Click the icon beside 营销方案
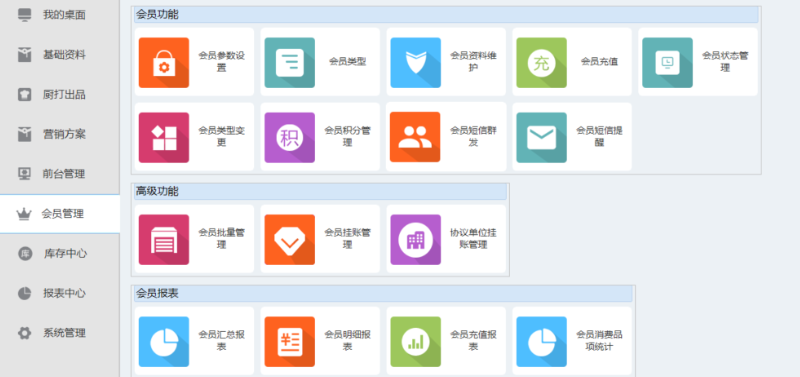 [24, 134]
